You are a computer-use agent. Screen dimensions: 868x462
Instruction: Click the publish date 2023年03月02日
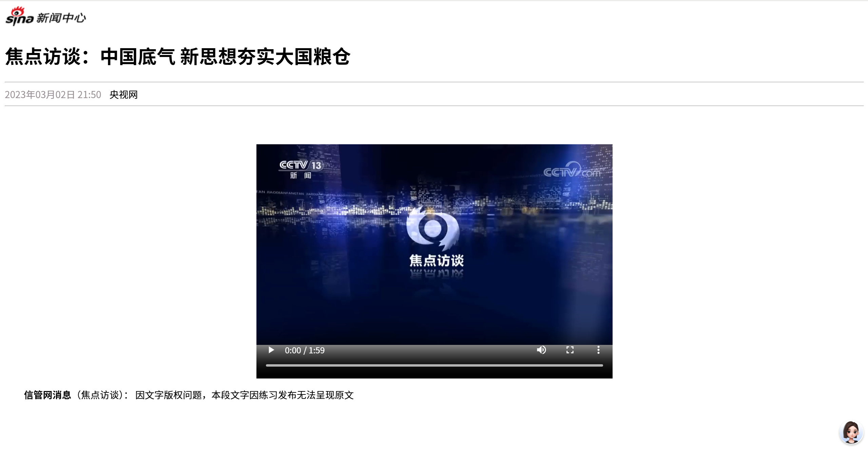(x=53, y=95)
